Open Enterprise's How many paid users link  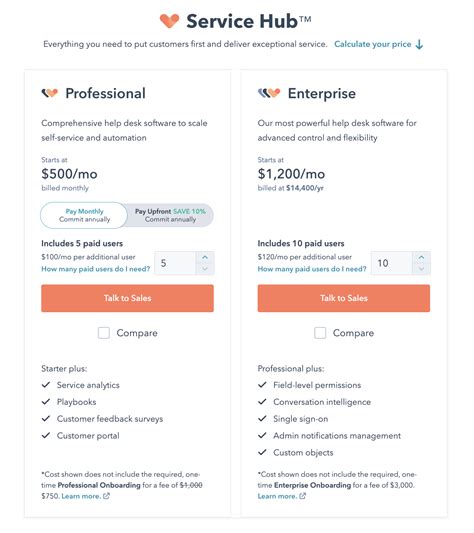click(312, 269)
